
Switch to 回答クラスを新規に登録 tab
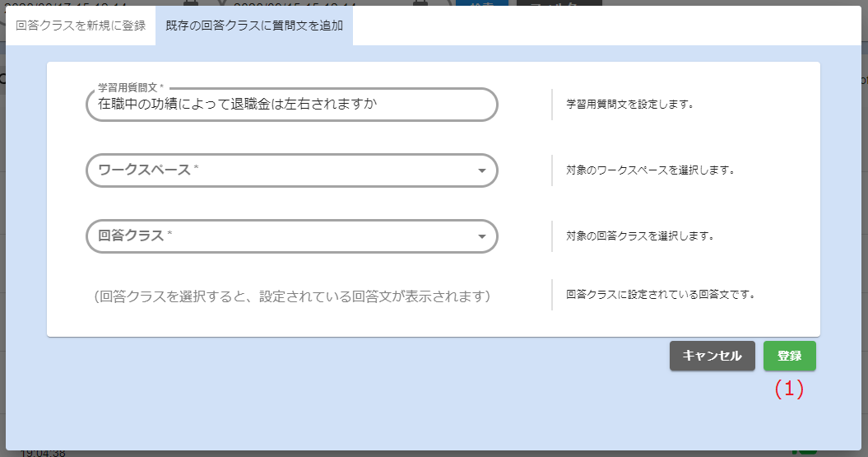pos(81,26)
